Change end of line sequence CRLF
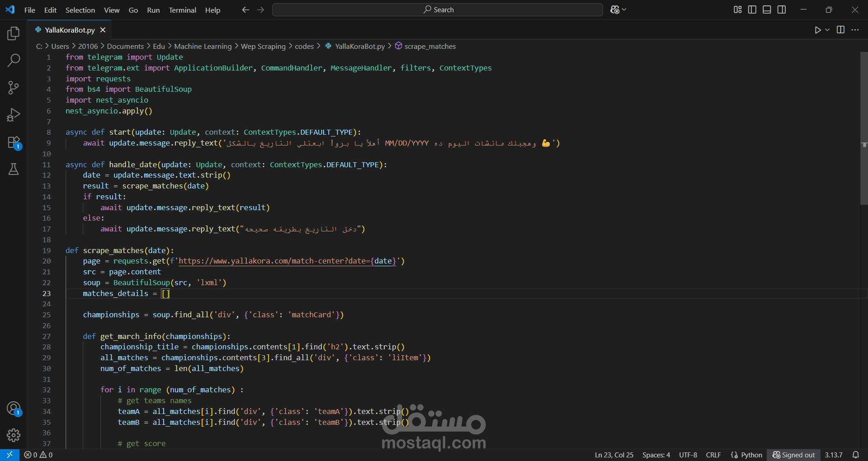This screenshot has width=868, height=461. pos(713,455)
